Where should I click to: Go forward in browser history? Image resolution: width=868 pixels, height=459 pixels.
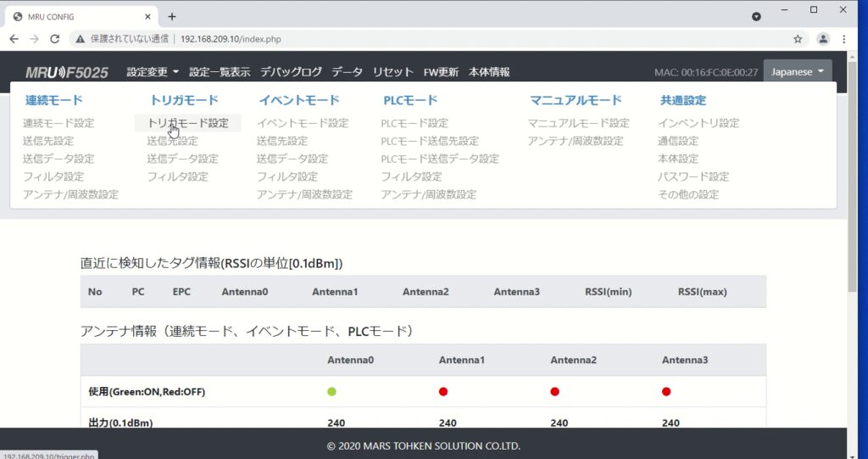coord(34,39)
